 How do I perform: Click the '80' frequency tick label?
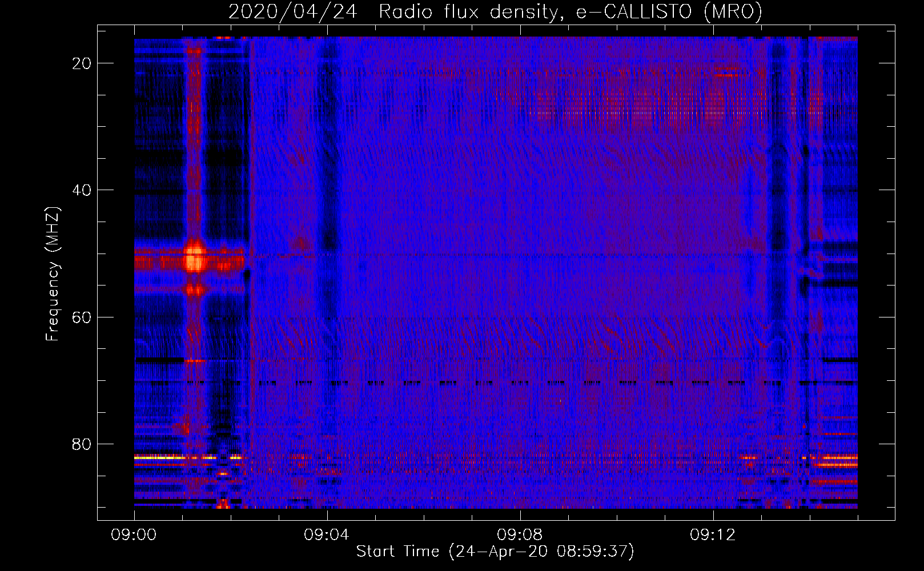(x=82, y=444)
